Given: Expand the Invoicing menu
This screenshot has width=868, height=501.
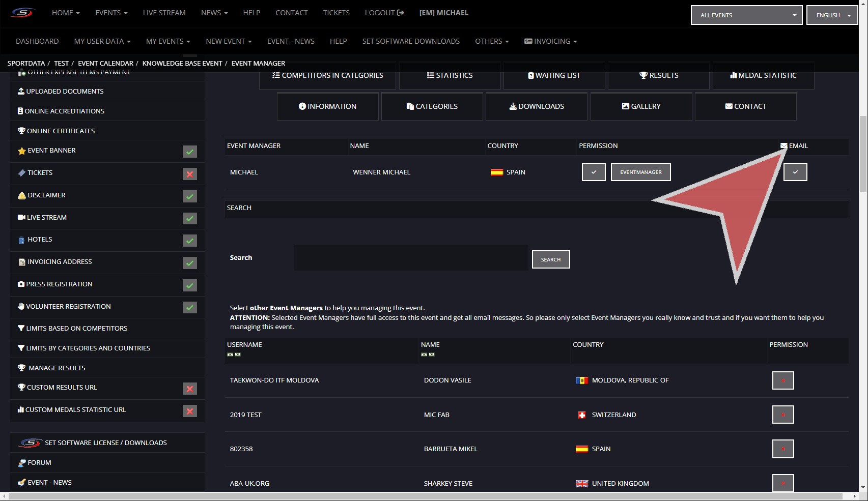Looking at the screenshot, I should pyautogui.click(x=551, y=41).
